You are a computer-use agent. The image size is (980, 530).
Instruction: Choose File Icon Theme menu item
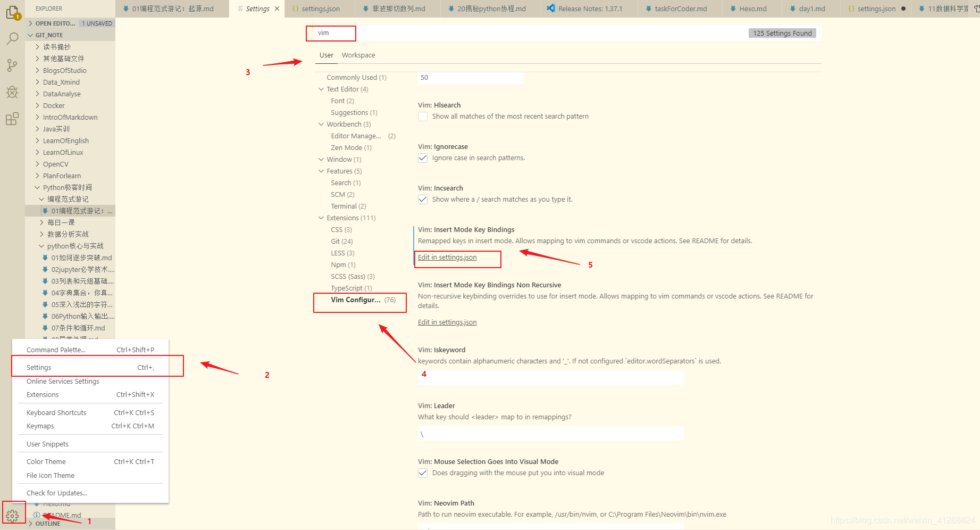[90, 476]
